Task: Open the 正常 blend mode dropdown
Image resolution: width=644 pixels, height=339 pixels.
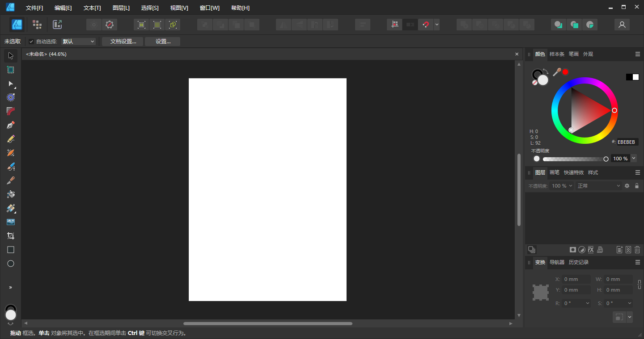Action: [598, 186]
